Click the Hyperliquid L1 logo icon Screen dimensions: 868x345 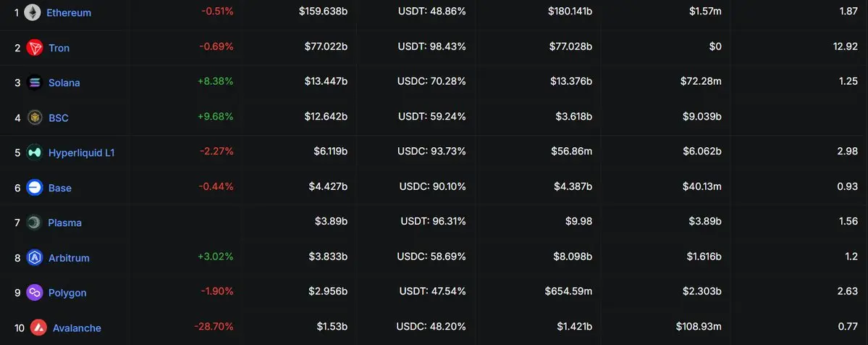click(x=34, y=152)
